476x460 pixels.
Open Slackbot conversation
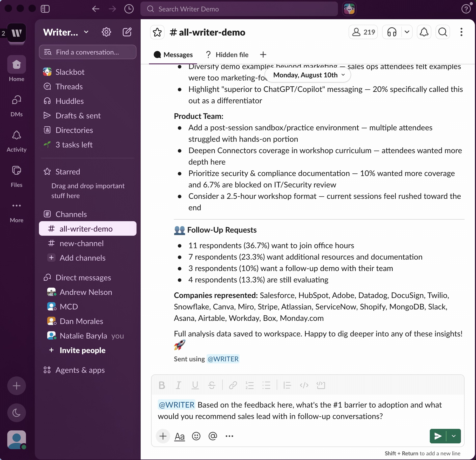[x=88, y=72]
